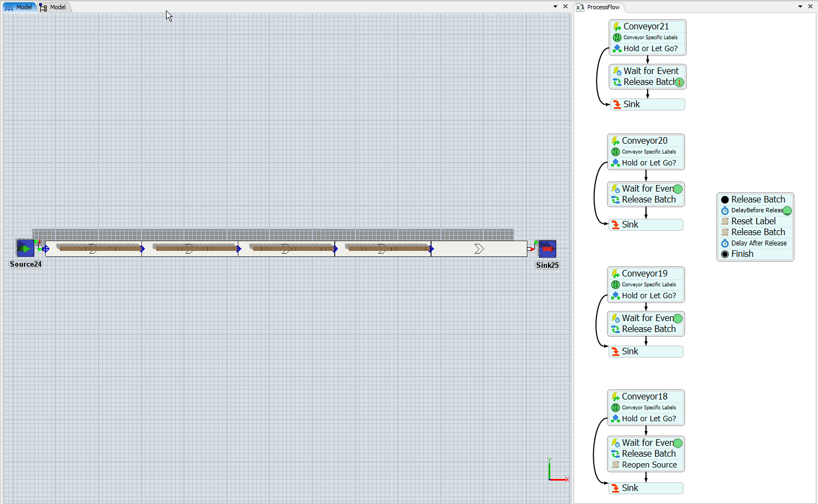The width and height of the screenshot is (818, 504).
Task: Close the ProcessFlow pane
Action: pos(810,7)
